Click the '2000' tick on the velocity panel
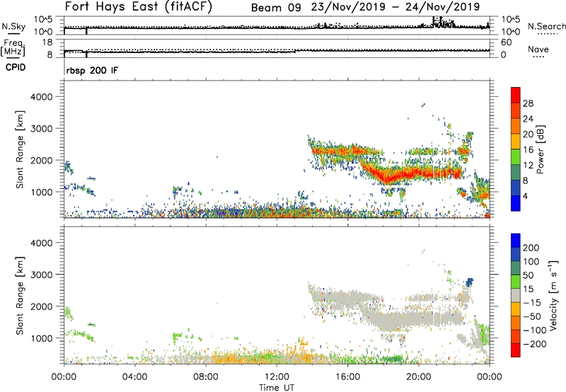The height and width of the screenshot is (392, 566). click(42, 306)
